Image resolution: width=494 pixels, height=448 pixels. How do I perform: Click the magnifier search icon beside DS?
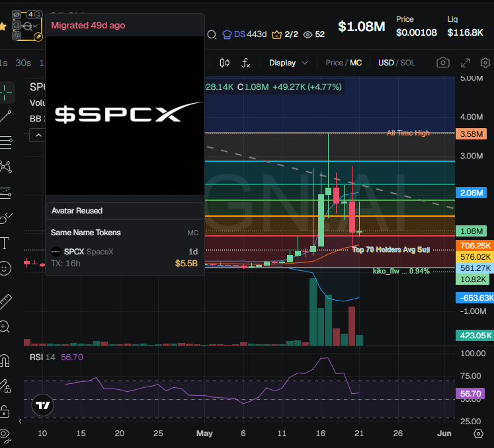(212, 34)
